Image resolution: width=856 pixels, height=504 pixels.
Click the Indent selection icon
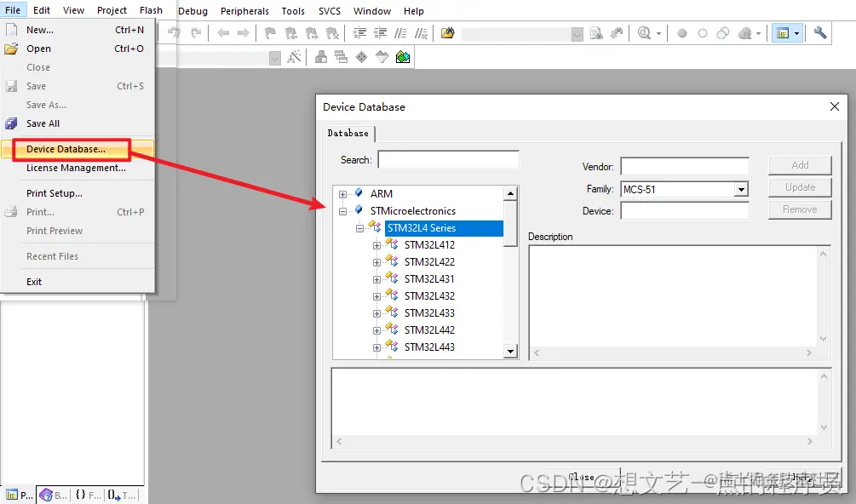[x=359, y=33]
